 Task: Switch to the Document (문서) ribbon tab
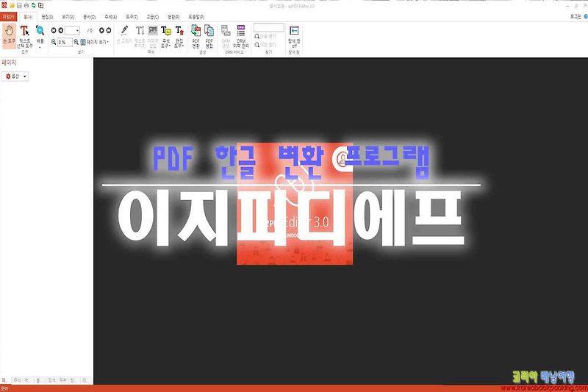(x=89, y=17)
